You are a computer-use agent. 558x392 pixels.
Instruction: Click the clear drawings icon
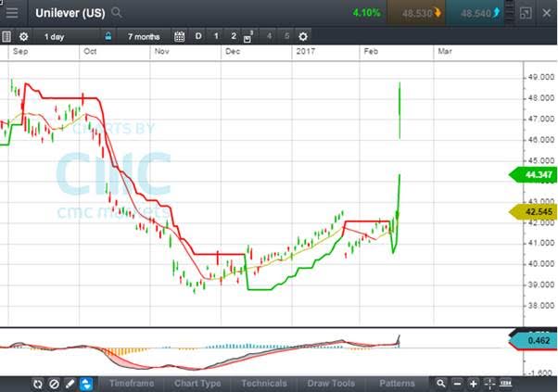click(54, 384)
